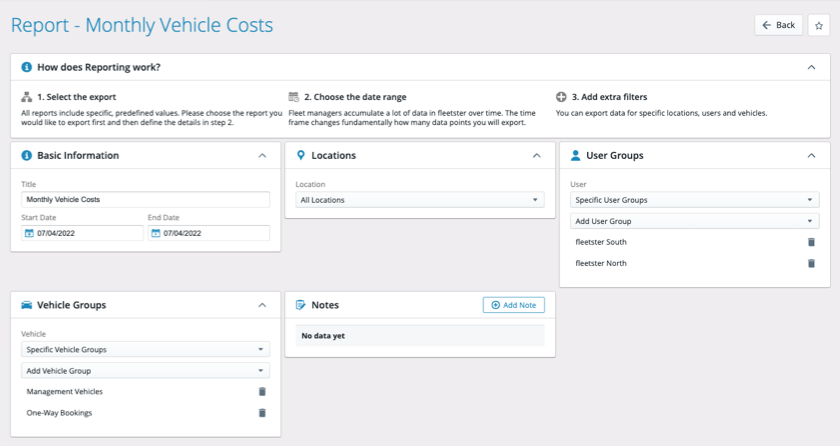Collapse the Basic Information panel
840x446 pixels.
(x=262, y=156)
